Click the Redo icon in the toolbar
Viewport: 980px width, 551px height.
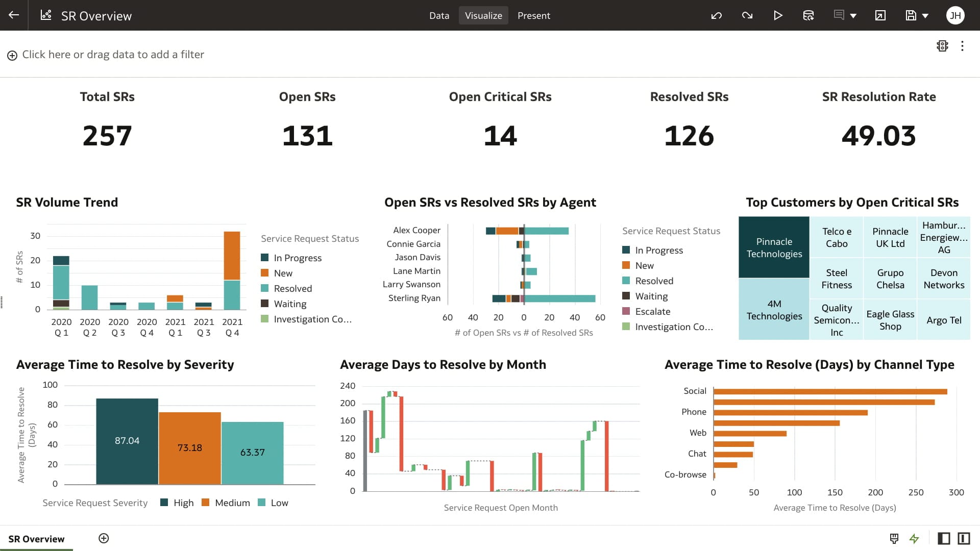pyautogui.click(x=747, y=15)
